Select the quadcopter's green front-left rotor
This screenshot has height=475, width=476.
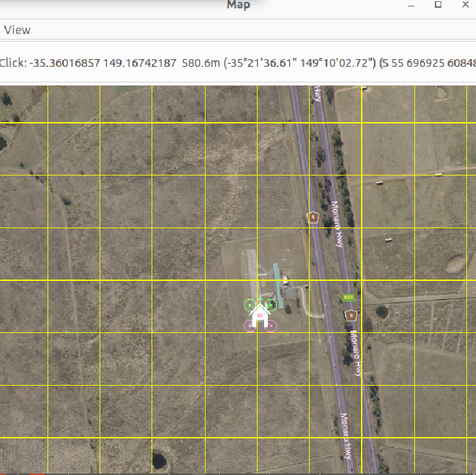tap(249, 305)
